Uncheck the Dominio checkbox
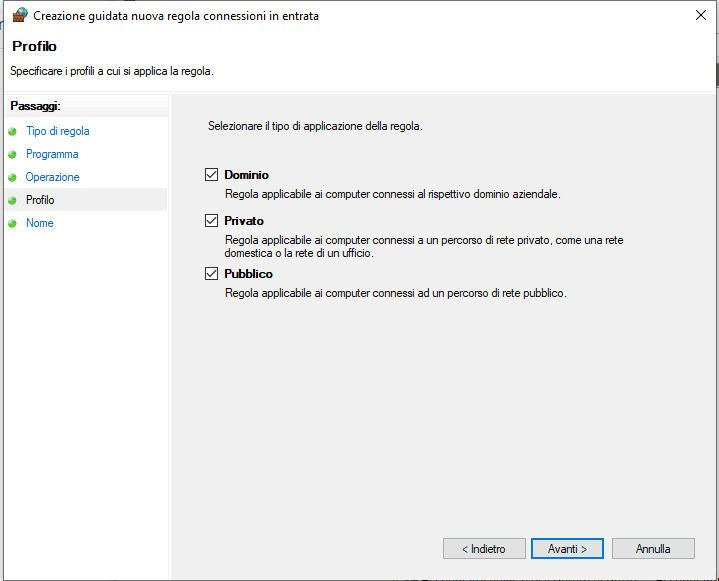The image size is (719, 581). 211,174
